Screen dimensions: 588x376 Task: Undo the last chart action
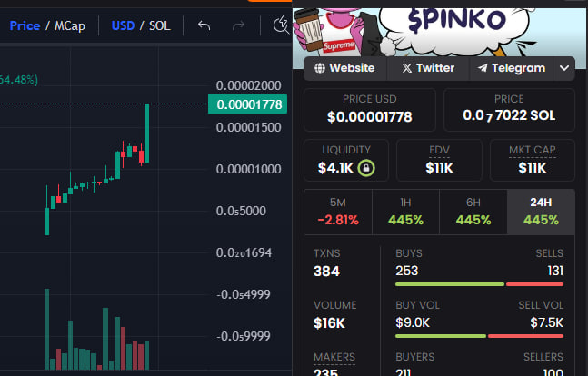204,25
